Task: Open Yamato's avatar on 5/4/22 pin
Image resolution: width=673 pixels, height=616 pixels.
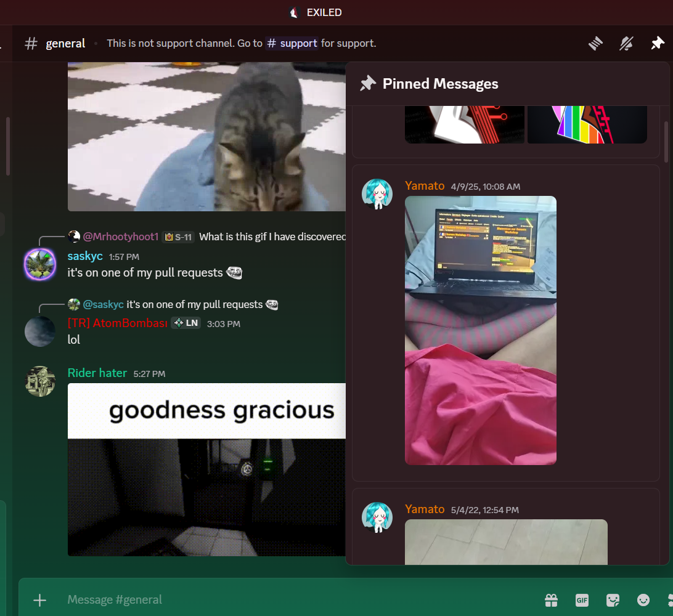Action: point(377,517)
